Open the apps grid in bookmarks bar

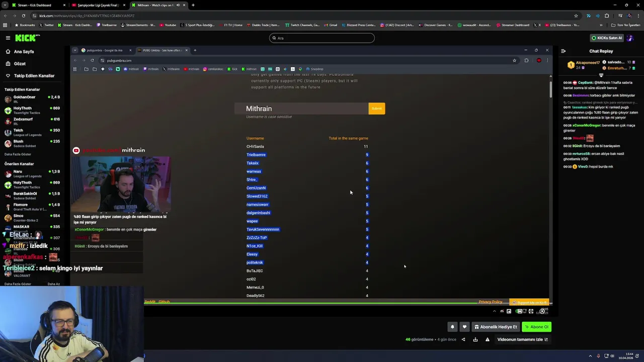pyautogui.click(x=5, y=25)
